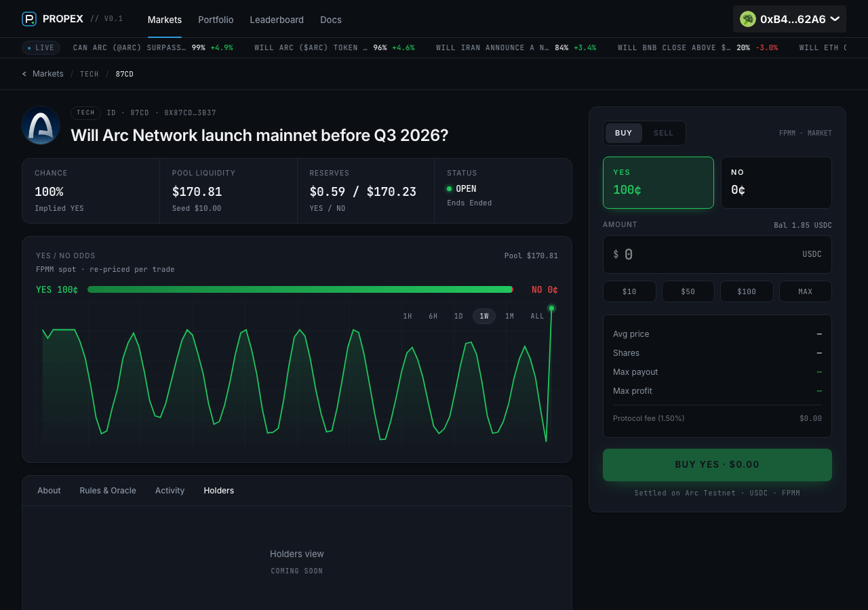Click the 'Max payout' row label
The width and height of the screenshot is (868, 610).
tap(635, 372)
